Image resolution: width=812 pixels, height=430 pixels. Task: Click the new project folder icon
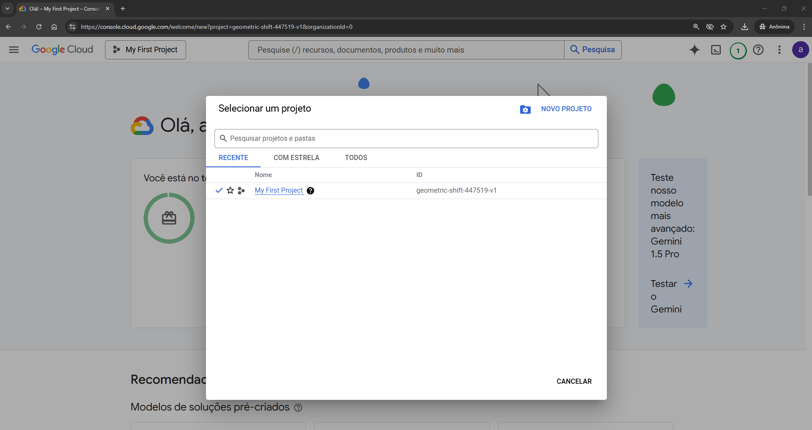point(525,109)
